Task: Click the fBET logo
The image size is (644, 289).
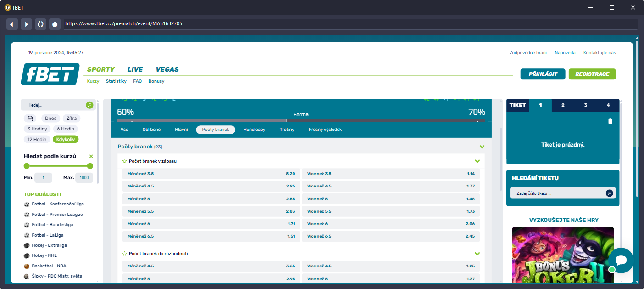Action: coord(50,74)
